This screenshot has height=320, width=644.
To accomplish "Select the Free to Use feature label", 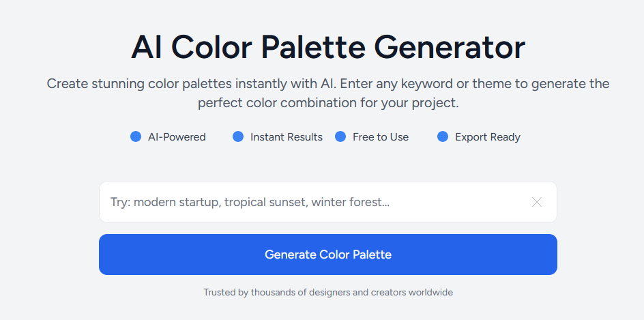I will coord(381,137).
